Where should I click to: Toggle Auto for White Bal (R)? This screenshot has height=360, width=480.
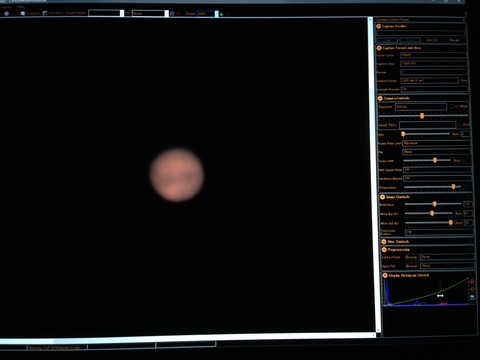(459, 213)
